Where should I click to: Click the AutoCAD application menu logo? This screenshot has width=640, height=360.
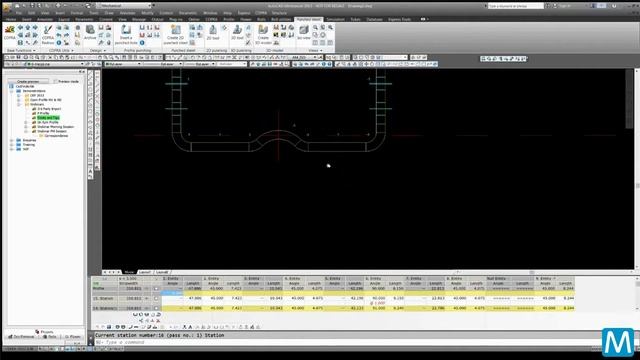pyautogui.click(x=6, y=6)
